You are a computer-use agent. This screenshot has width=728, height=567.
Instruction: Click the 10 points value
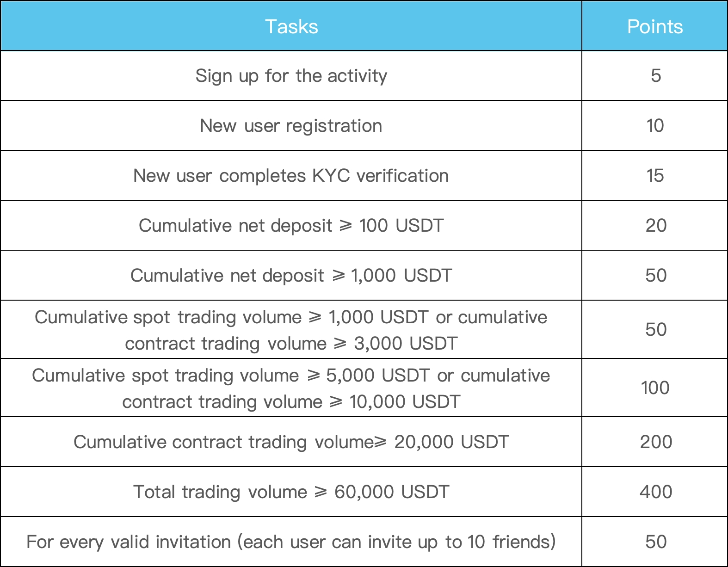click(655, 126)
